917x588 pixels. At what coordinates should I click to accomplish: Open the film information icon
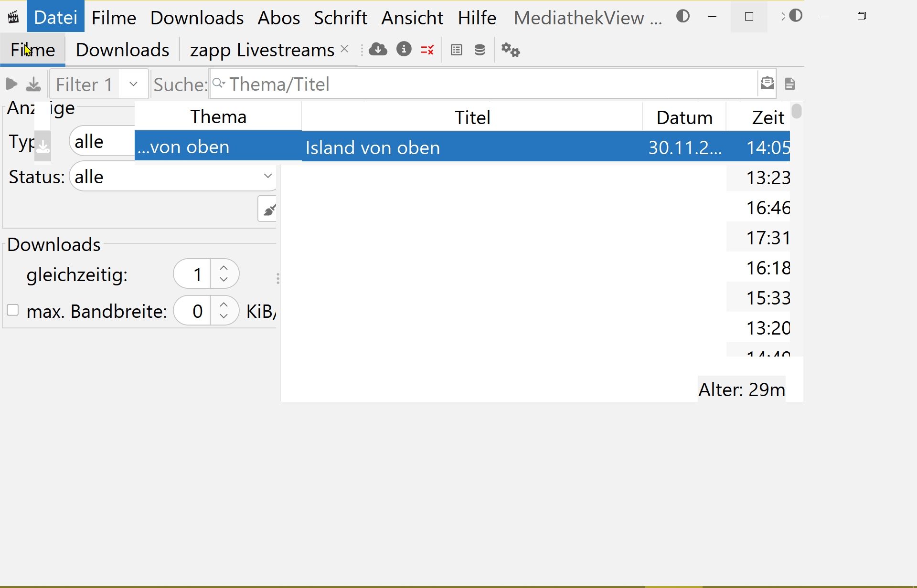click(404, 49)
